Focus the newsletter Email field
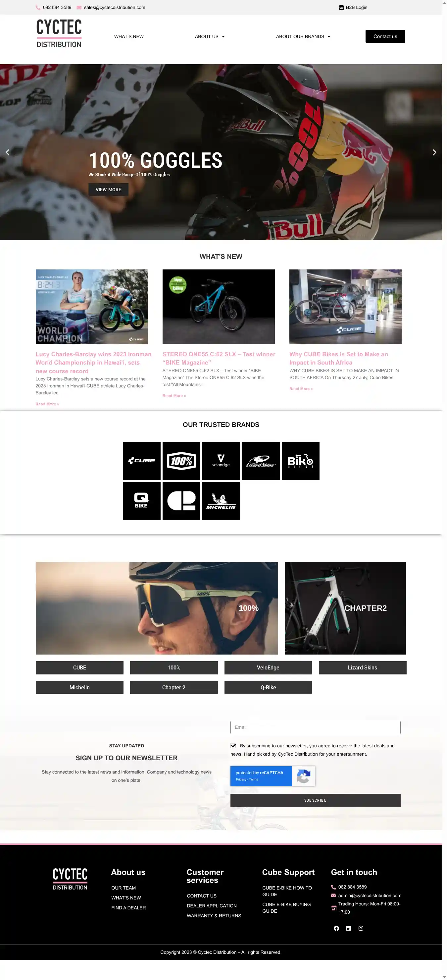The image size is (447, 980). [x=315, y=727]
